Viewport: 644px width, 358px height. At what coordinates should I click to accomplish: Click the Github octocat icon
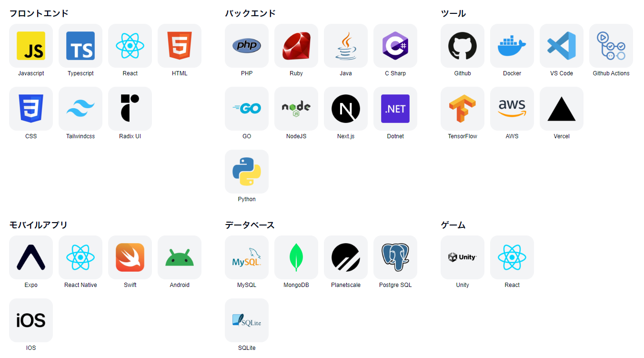[463, 46]
